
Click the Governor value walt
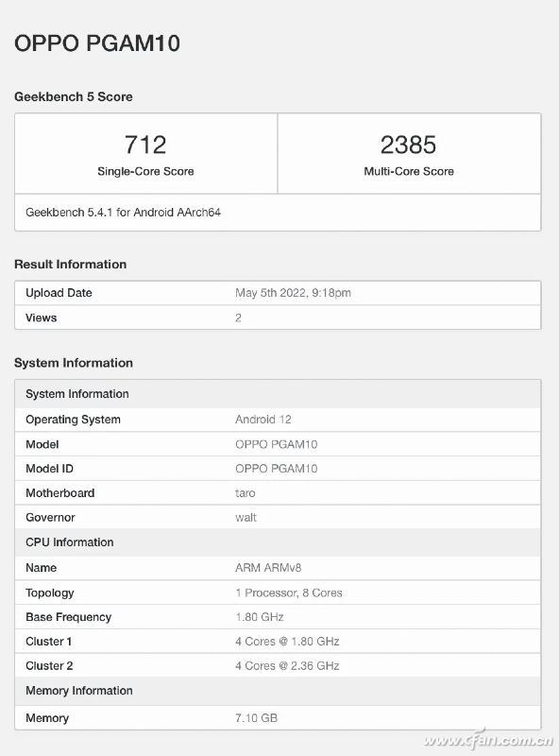(246, 517)
